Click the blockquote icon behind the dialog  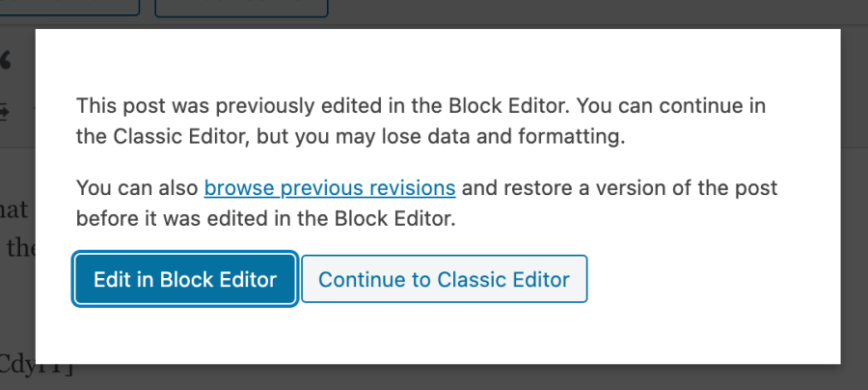click(x=6, y=62)
